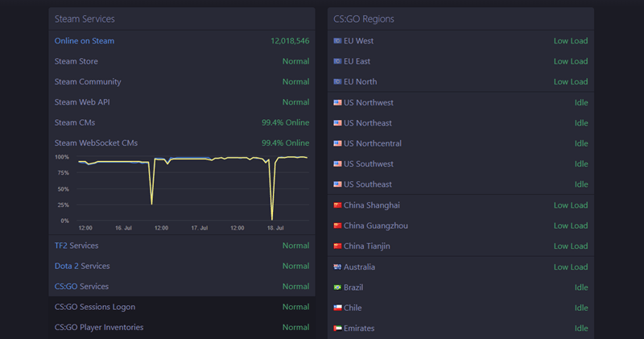The width and height of the screenshot is (644, 339).
Task: Click the US Southeast flag icon
Action: coord(337,184)
